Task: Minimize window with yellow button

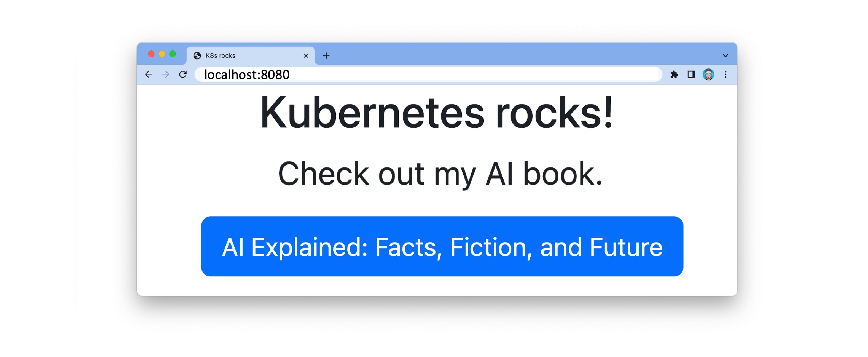Action: pos(162,54)
